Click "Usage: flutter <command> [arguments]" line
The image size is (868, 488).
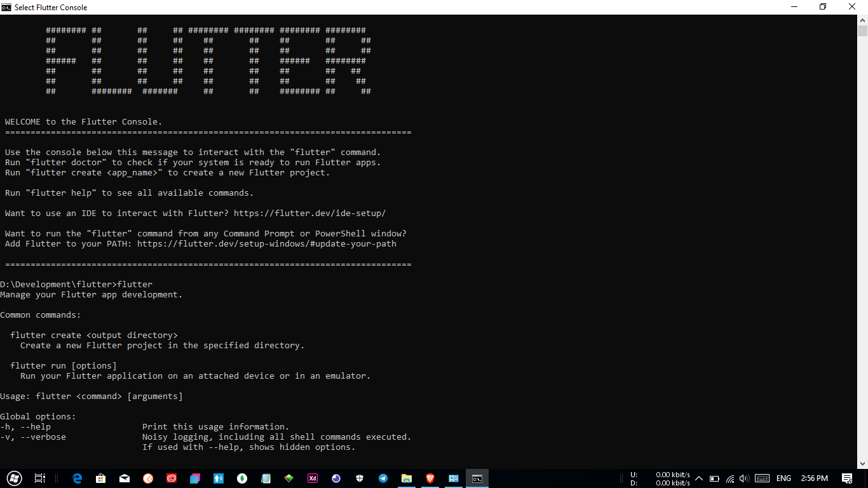[92, 396]
